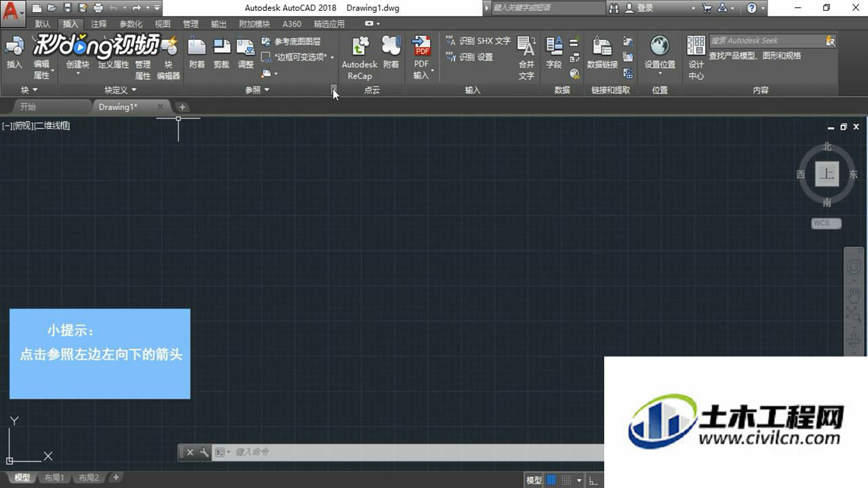Expand the 块定义 panel dropdown
The image size is (868, 488).
coord(120,89)
